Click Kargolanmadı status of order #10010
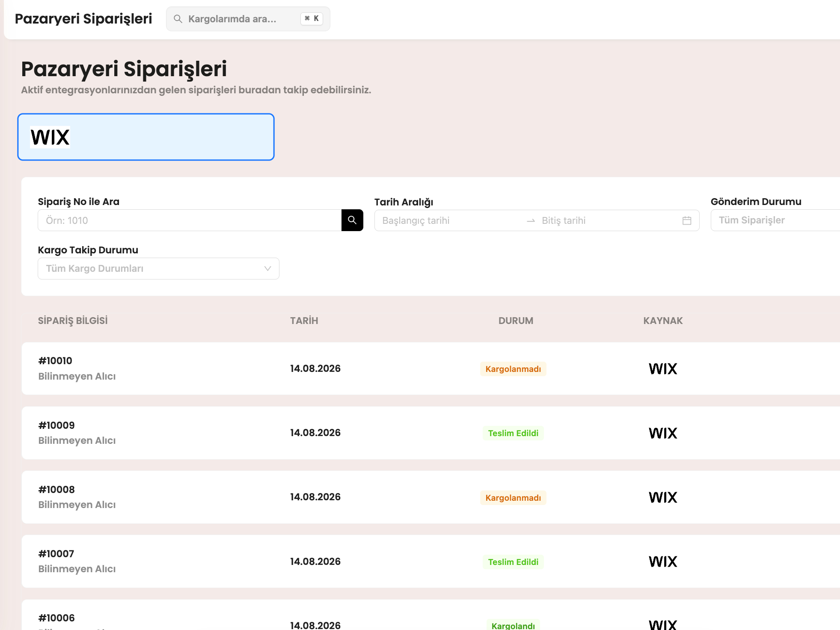The height and width of the screenshot is (630, 840). (x=513, y=369)
